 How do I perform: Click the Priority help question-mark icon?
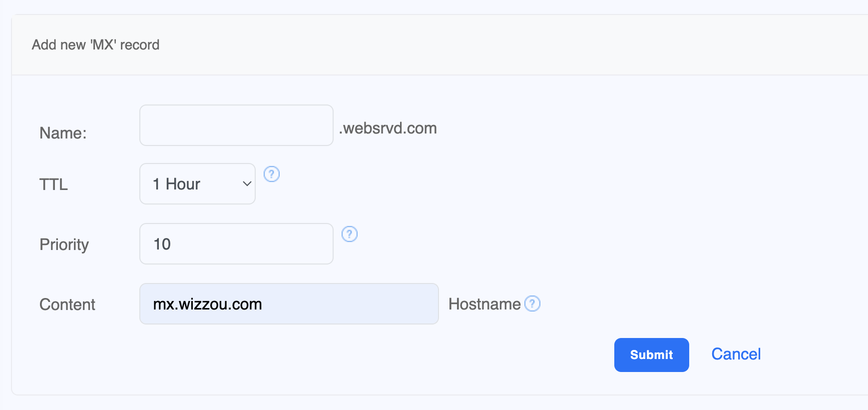[349, 234]
